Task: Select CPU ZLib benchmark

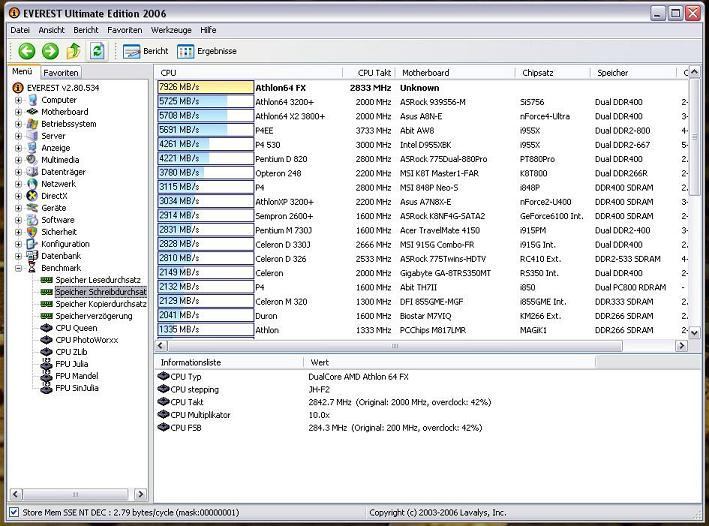Action: click(x=71, y=352)
